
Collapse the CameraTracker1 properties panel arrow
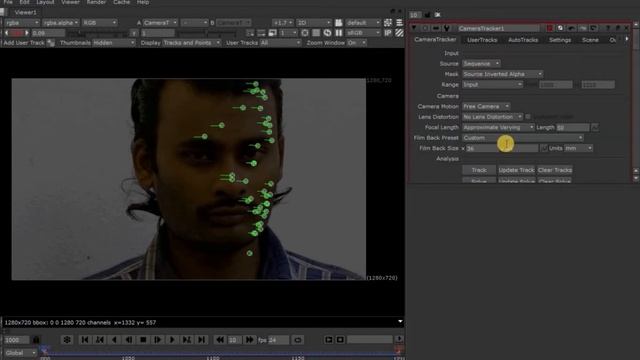414,28
